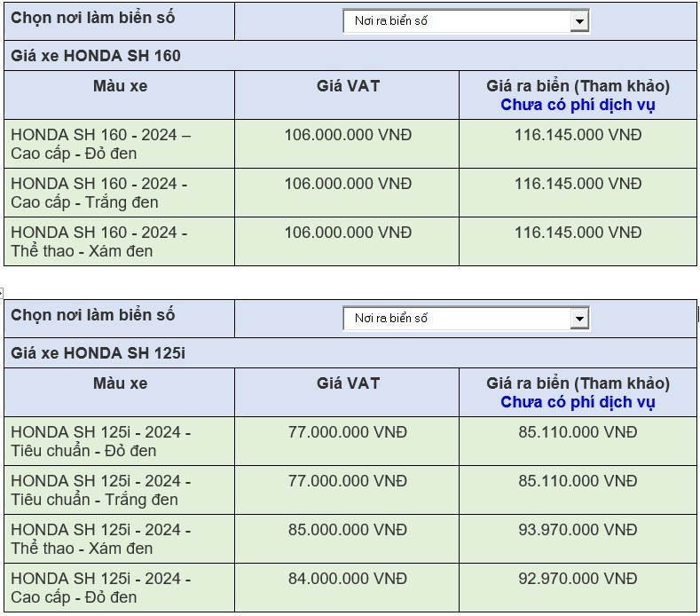The width and height of the screenshot is (700, 616).
Task: Click the 93.970.000 VNĐ plate price
Action: pos(578,530)
